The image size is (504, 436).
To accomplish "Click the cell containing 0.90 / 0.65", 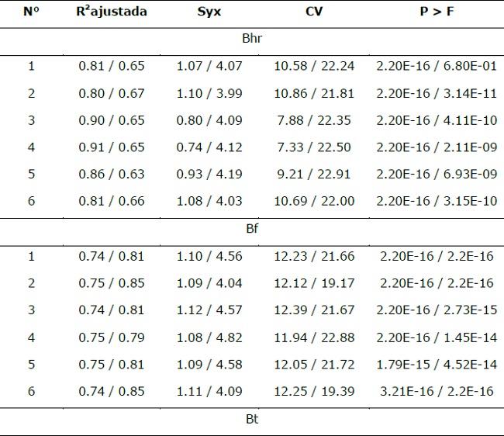I will point(112,120).
